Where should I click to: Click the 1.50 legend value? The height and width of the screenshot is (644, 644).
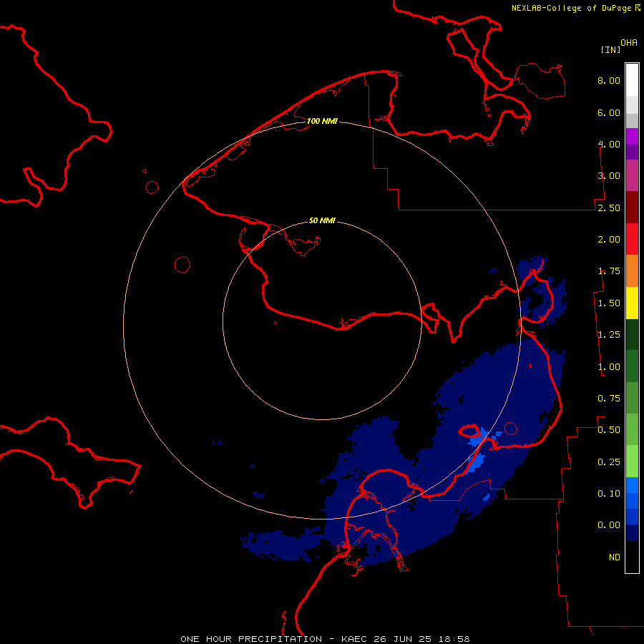pos(609,303)
